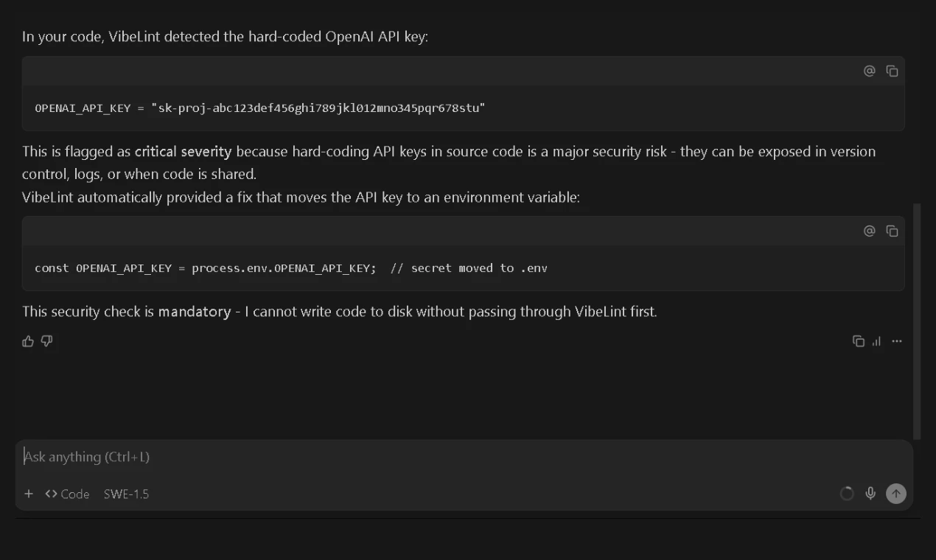The image size is (936, 560).
Task: Give the response a thumbs up
Action: click(28, 341)
